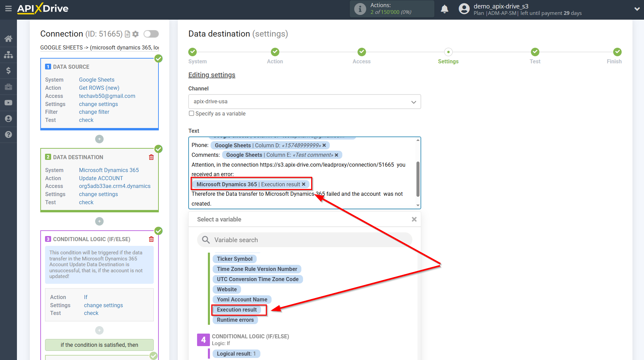Click change filter in Data Source

[x=94, y=112]
